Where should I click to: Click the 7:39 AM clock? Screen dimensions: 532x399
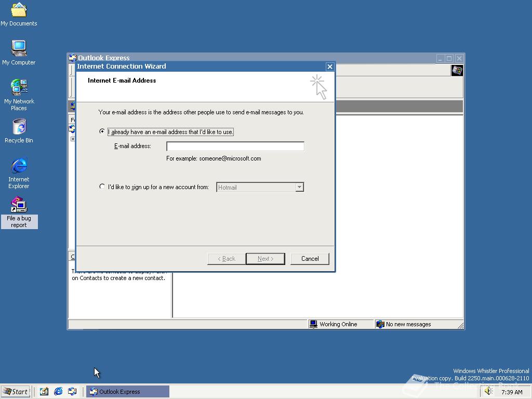tap(512, 392)
